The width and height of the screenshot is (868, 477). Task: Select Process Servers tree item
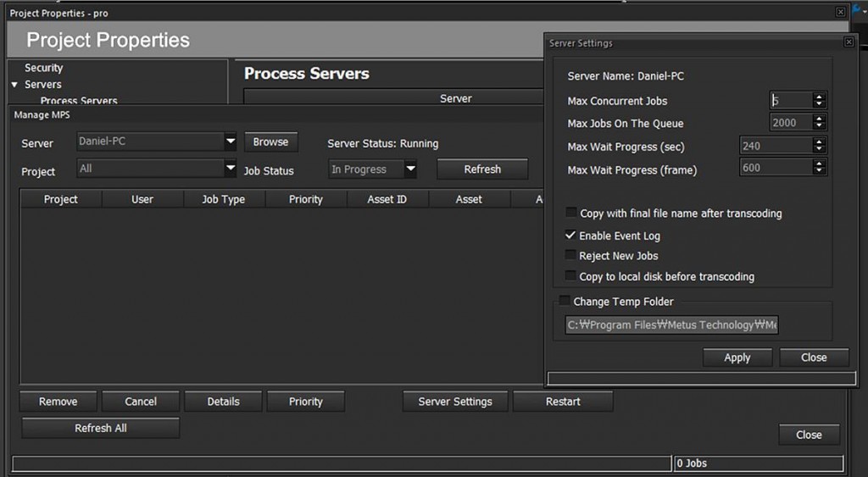[79, 101]
